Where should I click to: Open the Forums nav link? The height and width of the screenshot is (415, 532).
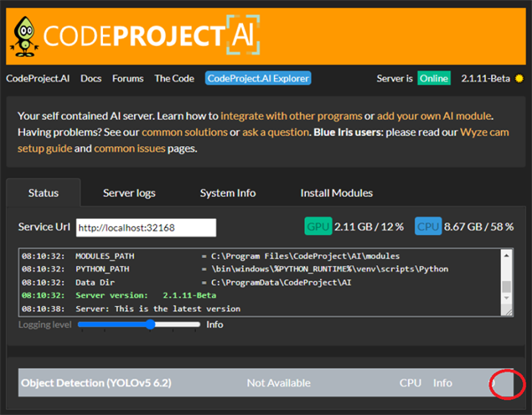point(128,78)
